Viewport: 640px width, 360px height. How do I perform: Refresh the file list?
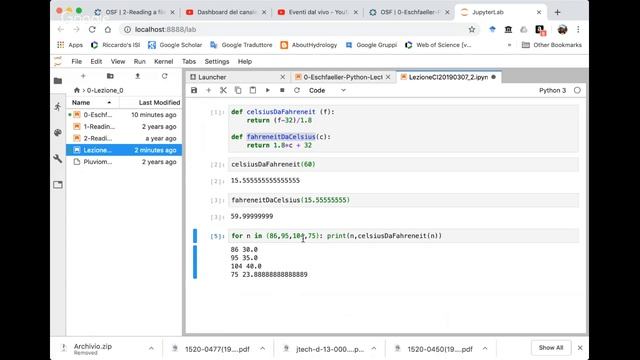[x=164, y=76]
